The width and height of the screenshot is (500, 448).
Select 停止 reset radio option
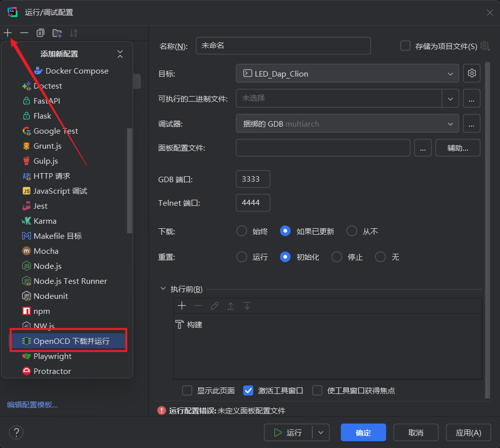(x=337, y=257)
